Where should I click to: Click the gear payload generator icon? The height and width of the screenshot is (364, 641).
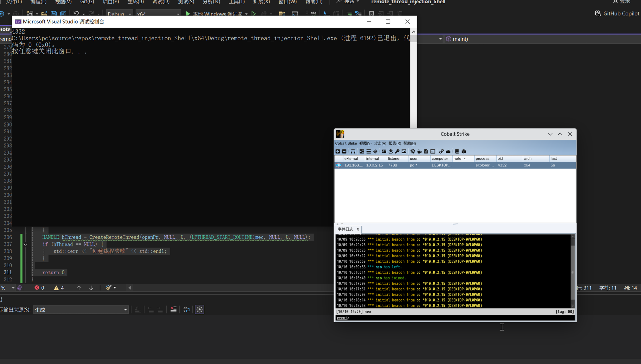click(413, 151)
